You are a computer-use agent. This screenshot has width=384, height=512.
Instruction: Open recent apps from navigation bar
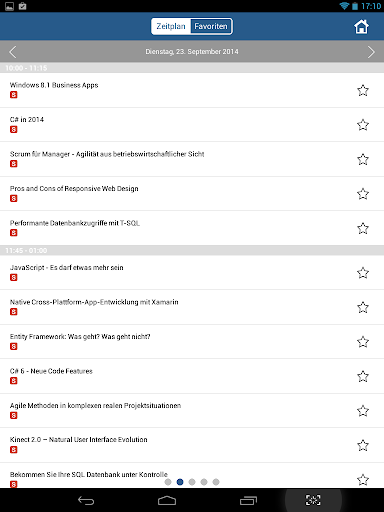click(x=248, y=500)
